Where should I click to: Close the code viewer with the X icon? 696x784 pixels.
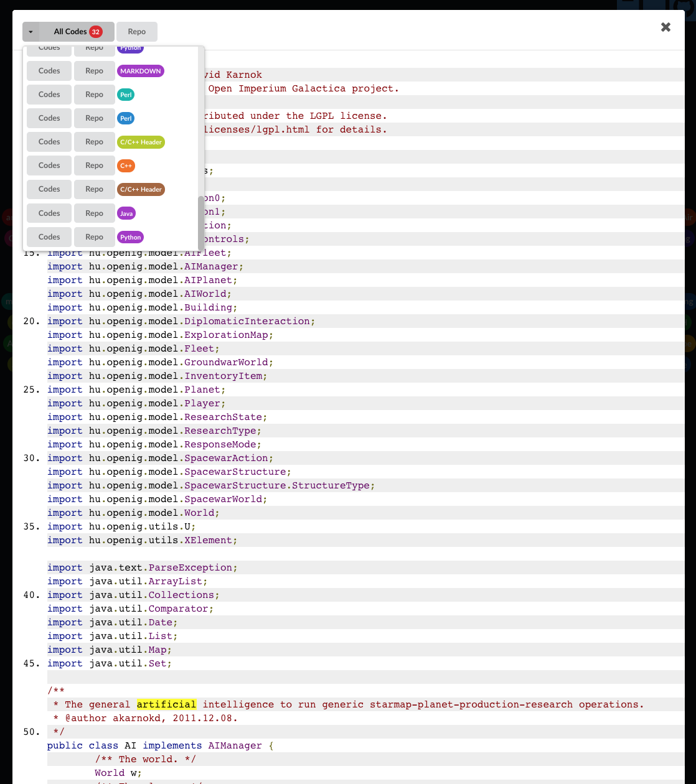(665, 27)
